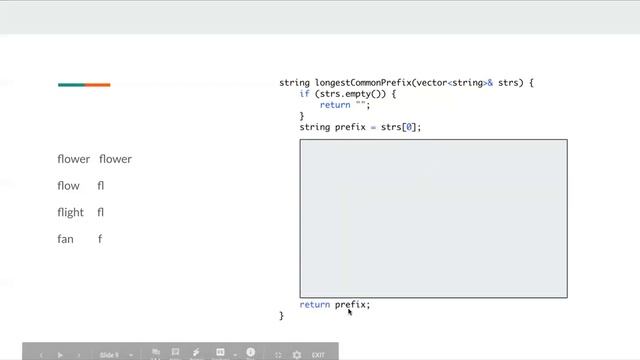Click the "return prefix;" code line

click(x=335, y=304)
